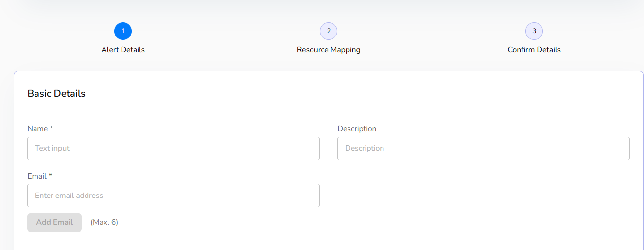Click the Name field label
This screenshot has width=644, height=250.
coord(37,129)
